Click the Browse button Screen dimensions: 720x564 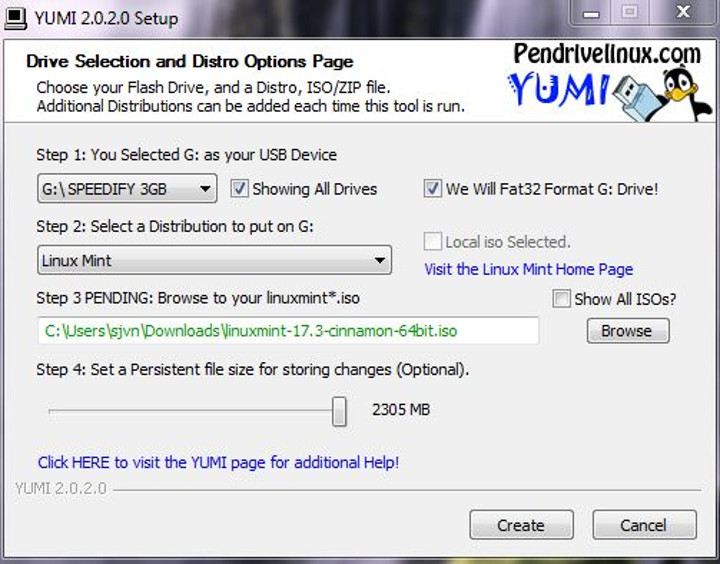pos(628,331)
